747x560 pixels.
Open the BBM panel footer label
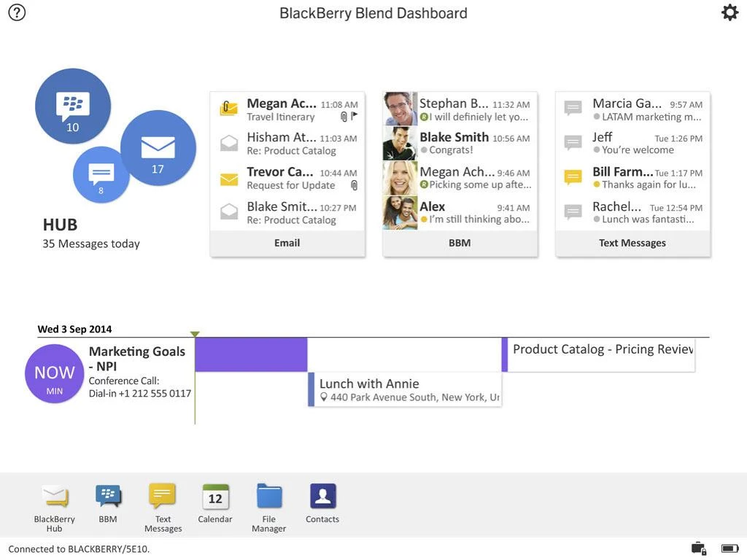point(460,243)
